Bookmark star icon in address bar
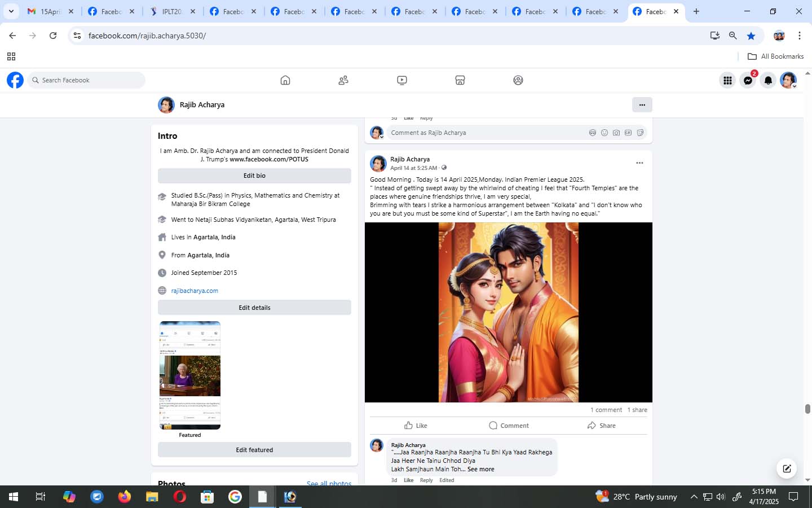 pyautogui.click(x=751, y=36)
